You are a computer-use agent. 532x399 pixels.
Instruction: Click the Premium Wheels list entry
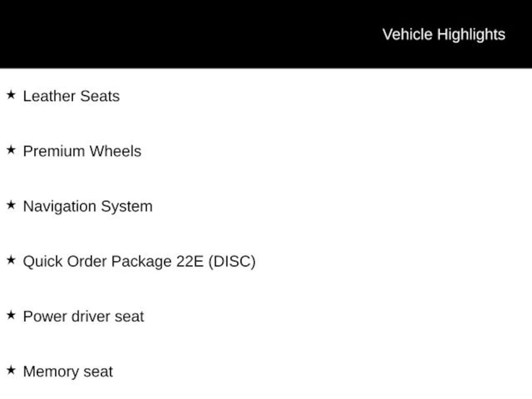coord(82,151)
